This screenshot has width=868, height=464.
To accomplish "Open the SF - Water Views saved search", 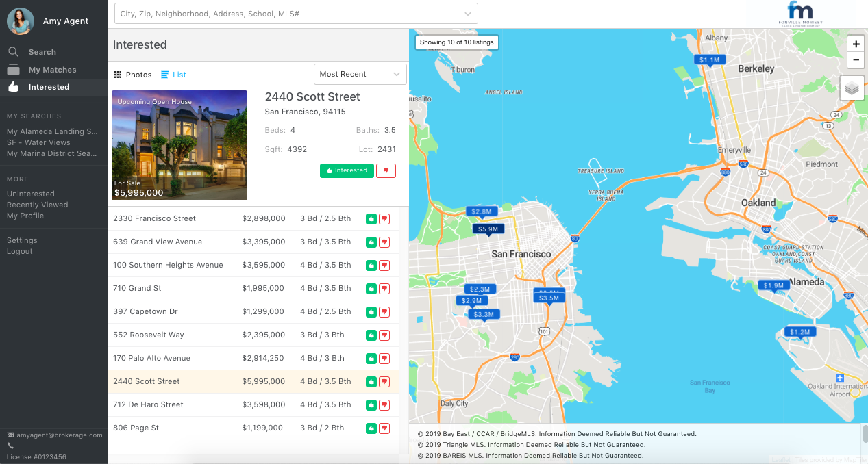I will (x=38, y=142).
